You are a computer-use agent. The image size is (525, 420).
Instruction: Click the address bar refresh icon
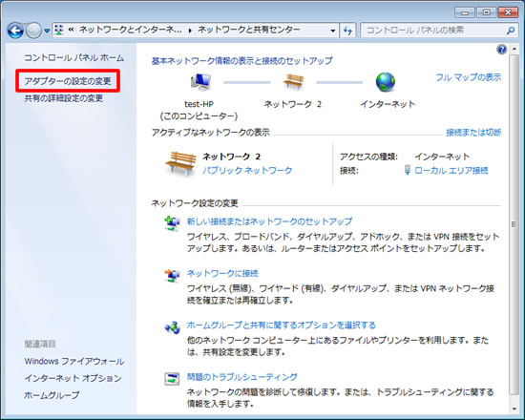tap(347, 31)
